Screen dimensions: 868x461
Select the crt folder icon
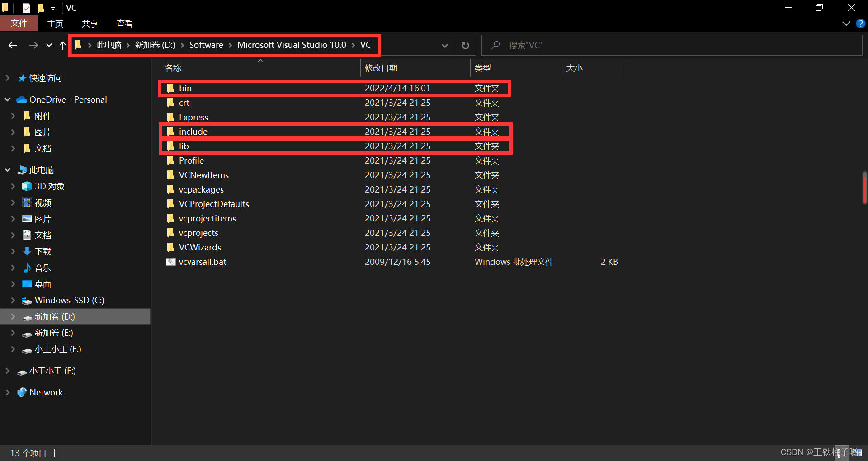[x=170, y=103]
